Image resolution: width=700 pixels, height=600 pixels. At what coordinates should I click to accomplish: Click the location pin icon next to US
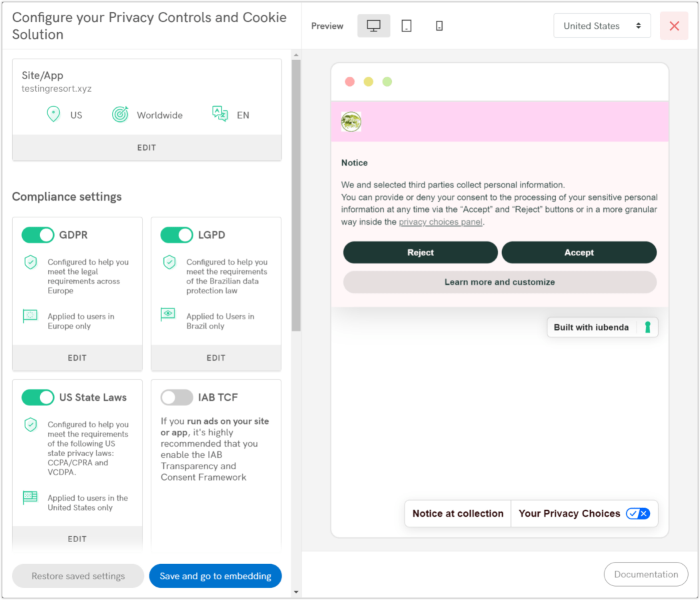[x=53, y=114]
